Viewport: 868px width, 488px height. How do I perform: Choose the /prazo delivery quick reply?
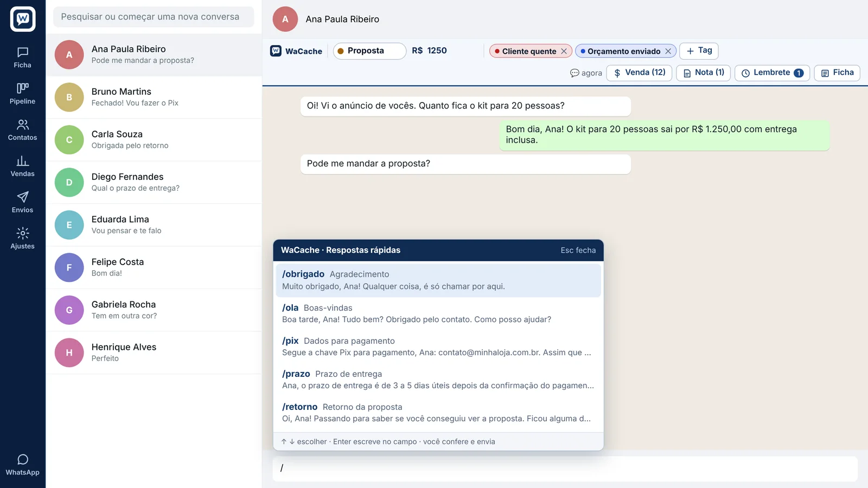[x=438, y=380]
